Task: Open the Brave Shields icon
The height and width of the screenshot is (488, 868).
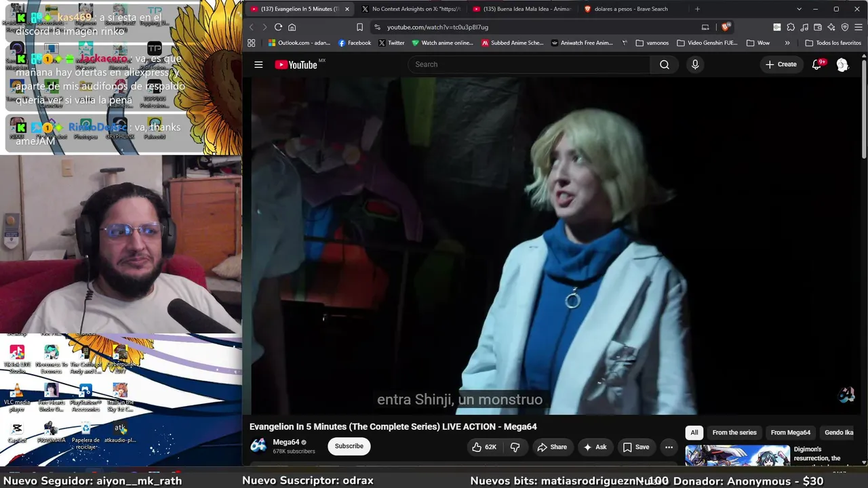Action: [725, 27]
